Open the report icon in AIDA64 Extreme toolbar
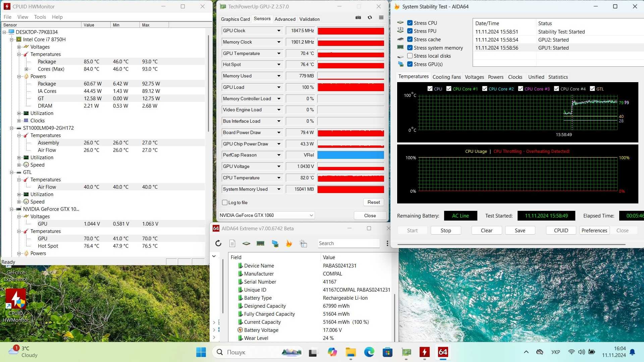Image resolution: width=644 pixels, height=362 pixels. pyautogui.click(x=232, y=243)
